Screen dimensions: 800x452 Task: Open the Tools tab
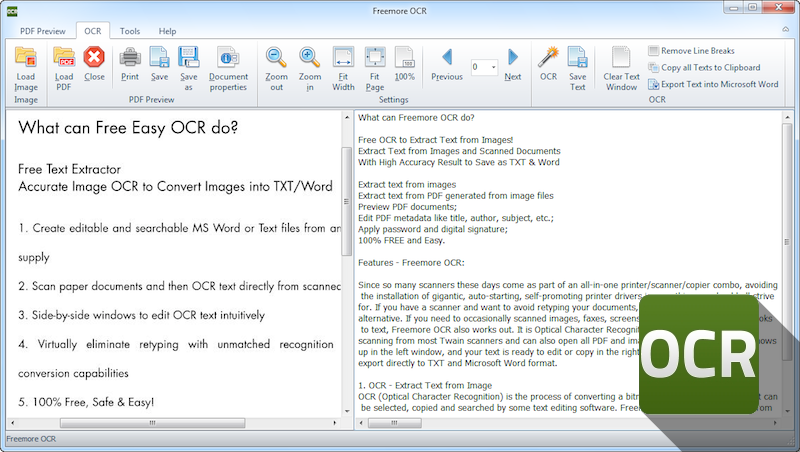point(130,31)
